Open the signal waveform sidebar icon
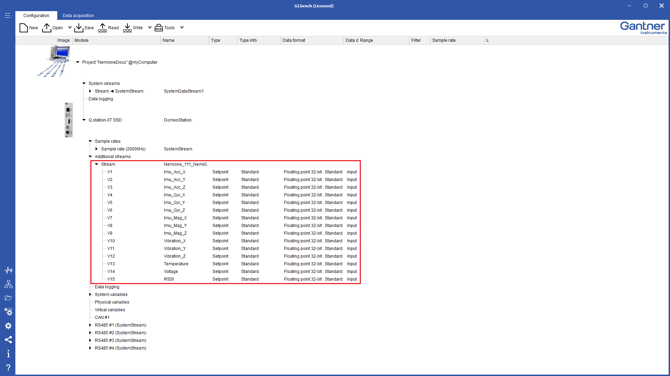The width and height of the screenshot is (670, 376). (8, 270)
